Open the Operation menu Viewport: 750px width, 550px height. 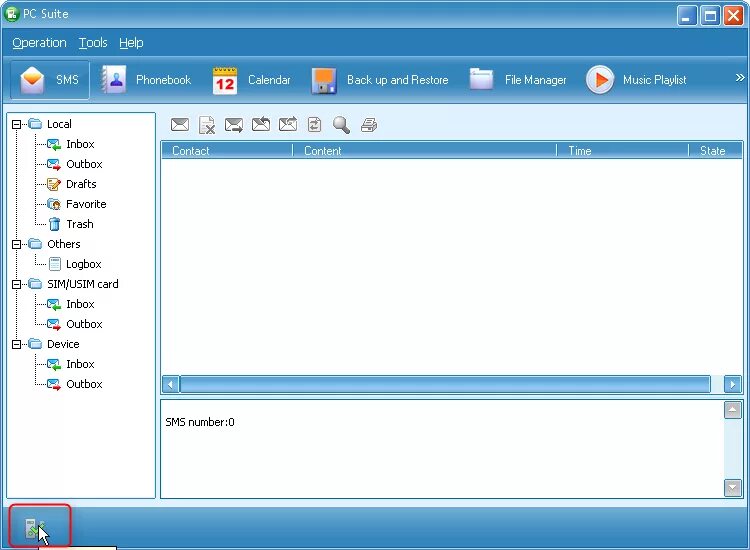tap(39, 43)
